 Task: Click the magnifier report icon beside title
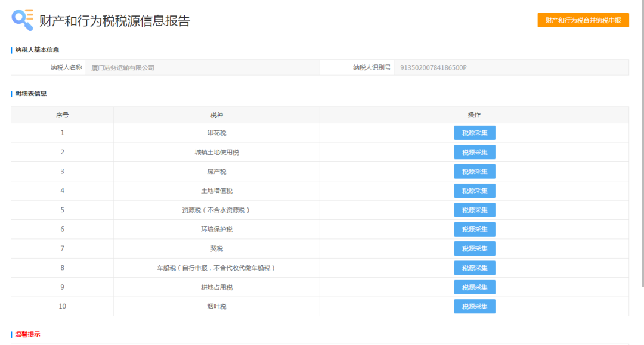[22, 20]
